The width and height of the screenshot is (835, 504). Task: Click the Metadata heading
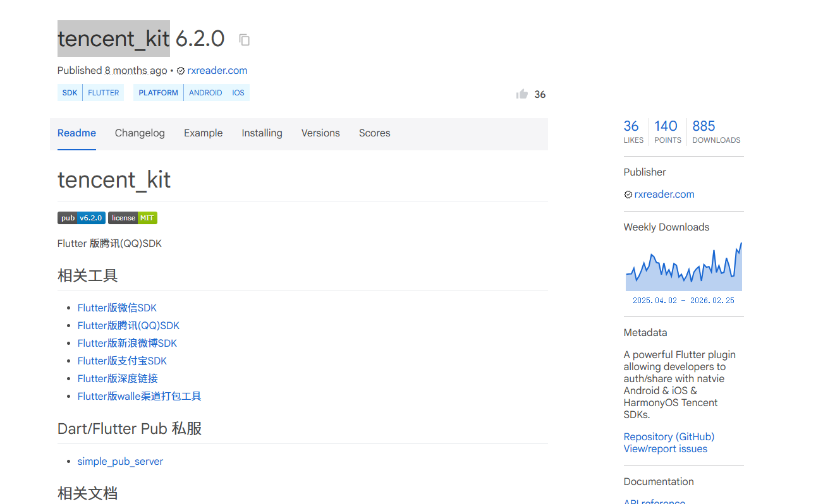pyautogui.click(x=645, y=333)
